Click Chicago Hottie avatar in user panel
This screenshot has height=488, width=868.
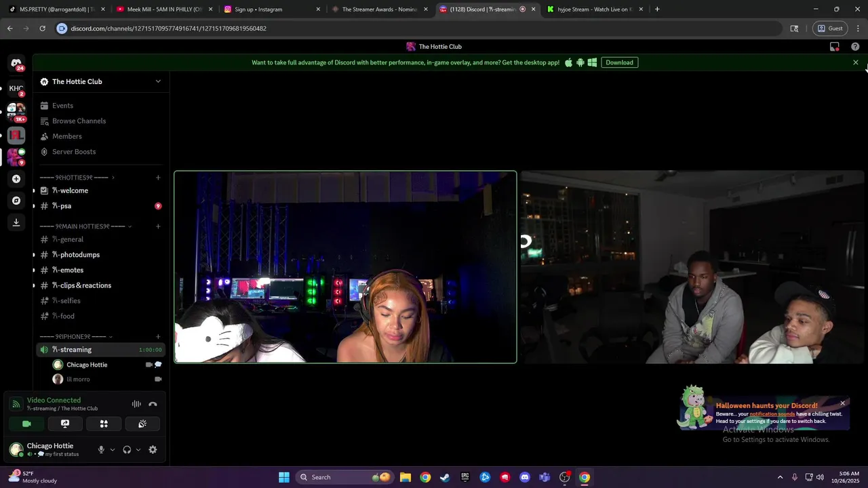(x=16, y=449)
